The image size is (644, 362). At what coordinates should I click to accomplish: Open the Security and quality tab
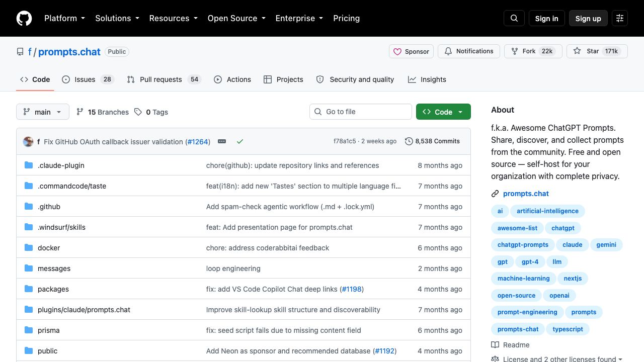(x=355, y=79)
